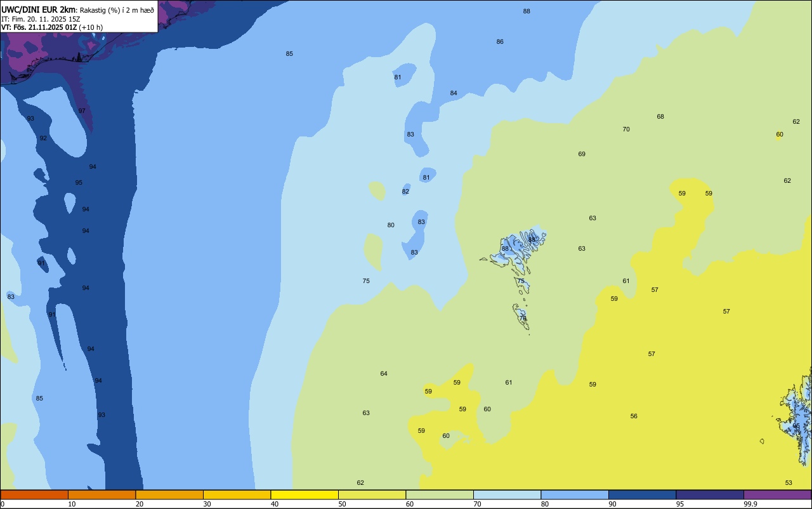Screen dimensions: 812x509
Task: Click the map value '64'
Action: (x=384, y=374)
